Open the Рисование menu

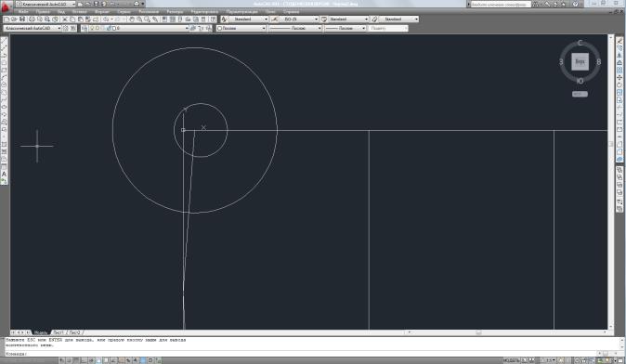click(149, 12)
